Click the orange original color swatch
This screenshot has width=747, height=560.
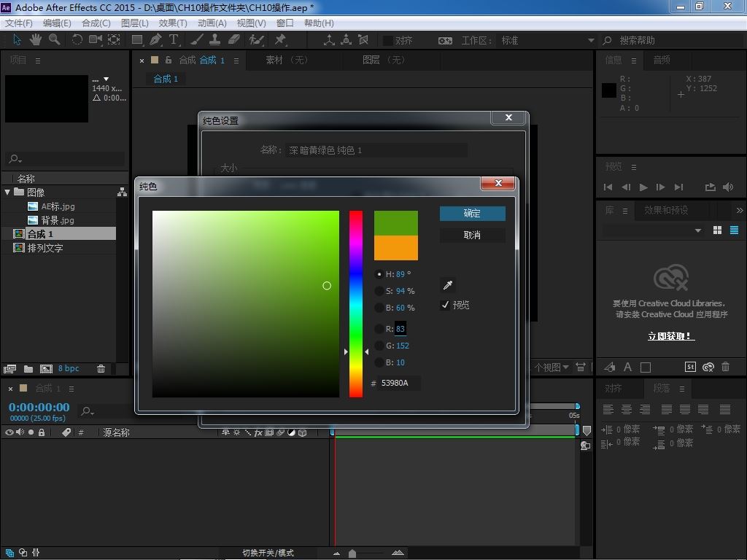(x=396, y=248)
